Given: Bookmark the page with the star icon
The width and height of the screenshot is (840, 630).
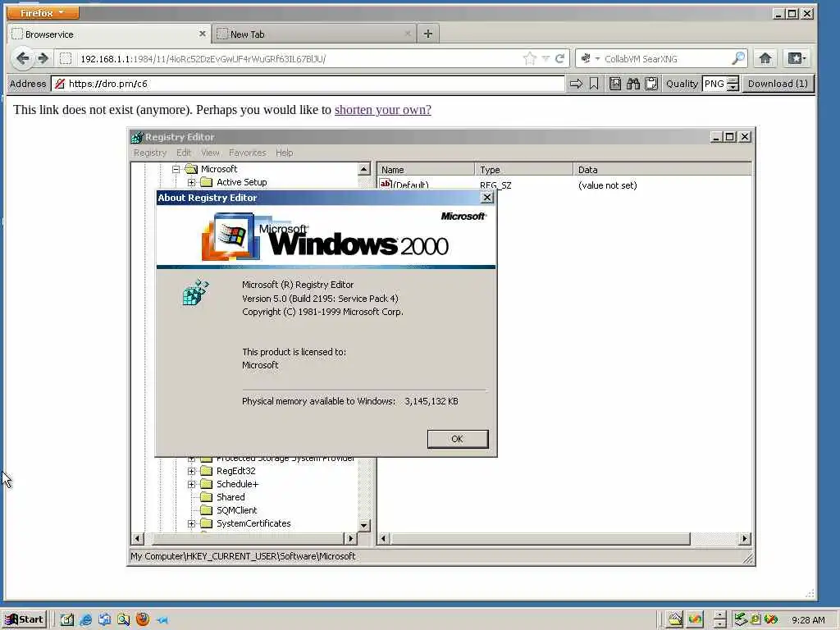Looking at the screenshot, I should point(529,58).
